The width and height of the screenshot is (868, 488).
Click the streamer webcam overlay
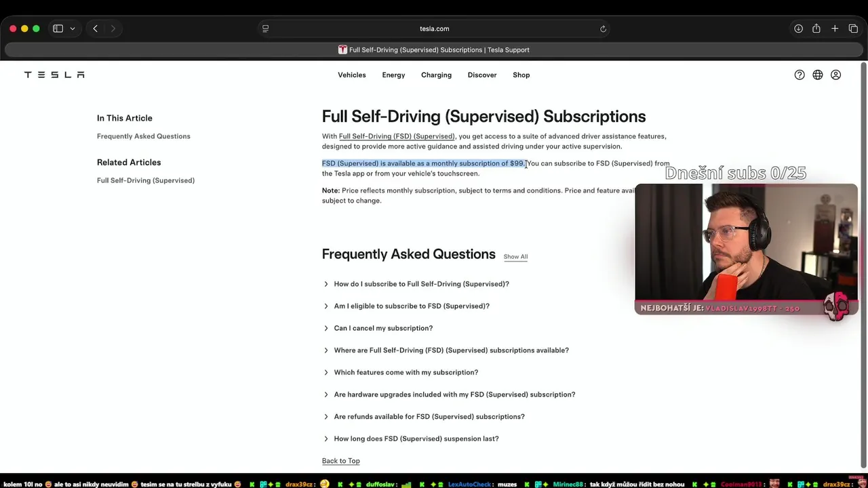click(746, 249)
